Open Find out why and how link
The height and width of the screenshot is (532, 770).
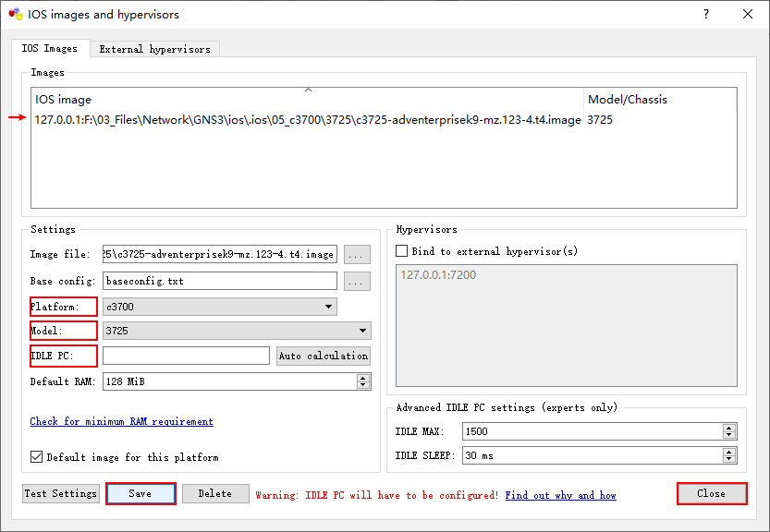point(561,495)
